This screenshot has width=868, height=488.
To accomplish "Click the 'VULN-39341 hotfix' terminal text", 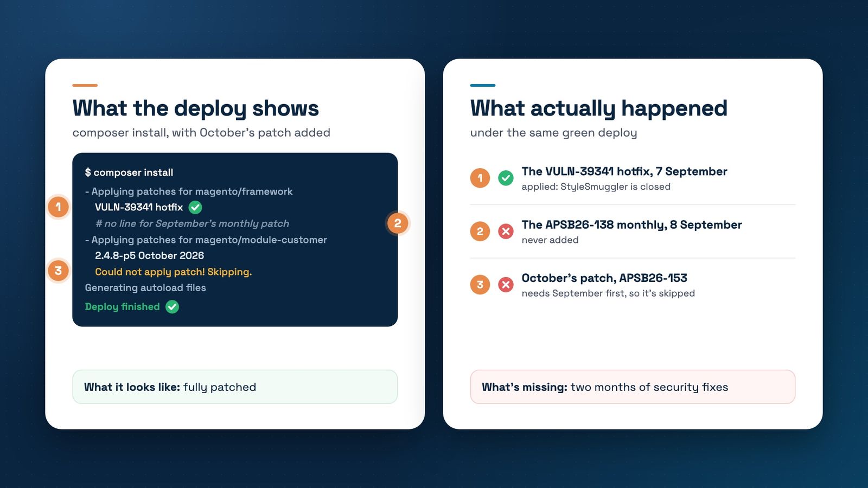I will pyautogui.click(x=139, y=207).
